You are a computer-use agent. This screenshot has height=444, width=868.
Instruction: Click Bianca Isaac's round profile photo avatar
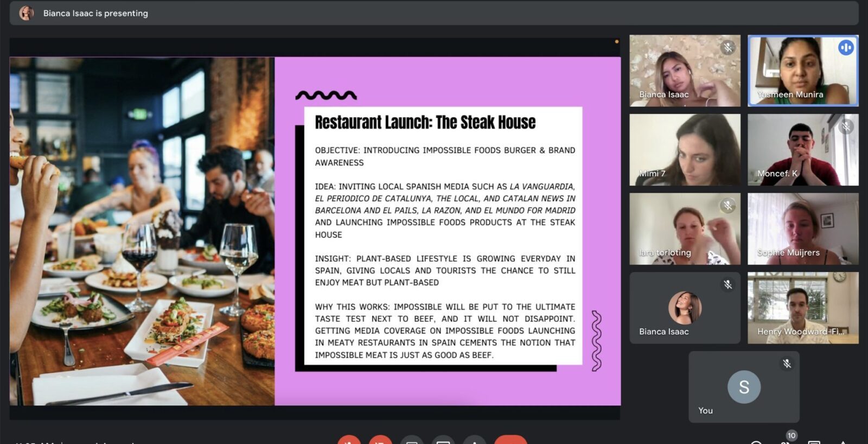[685, 308]
